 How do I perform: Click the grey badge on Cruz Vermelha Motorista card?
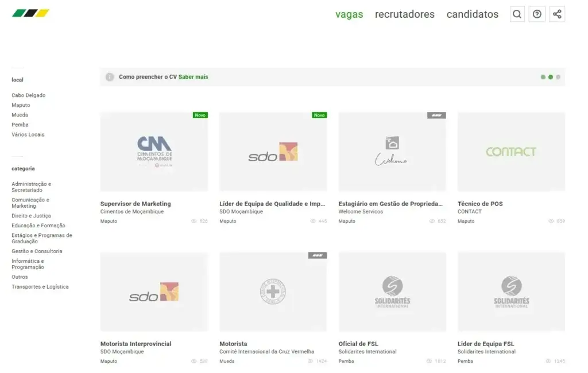317,255
